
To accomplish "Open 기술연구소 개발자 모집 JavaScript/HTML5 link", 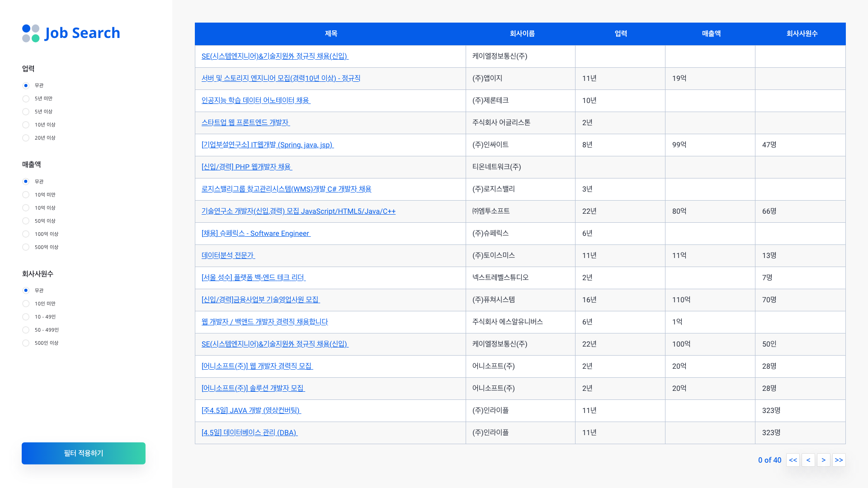I will [298, 211].
